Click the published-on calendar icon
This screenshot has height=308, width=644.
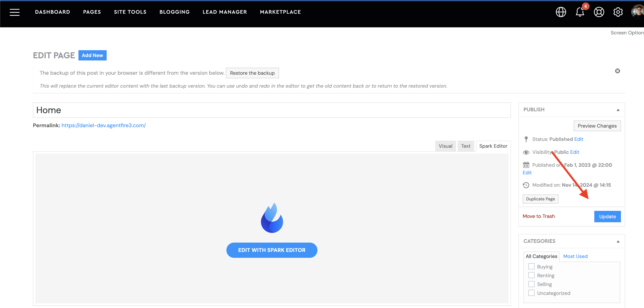coord(526,165)
